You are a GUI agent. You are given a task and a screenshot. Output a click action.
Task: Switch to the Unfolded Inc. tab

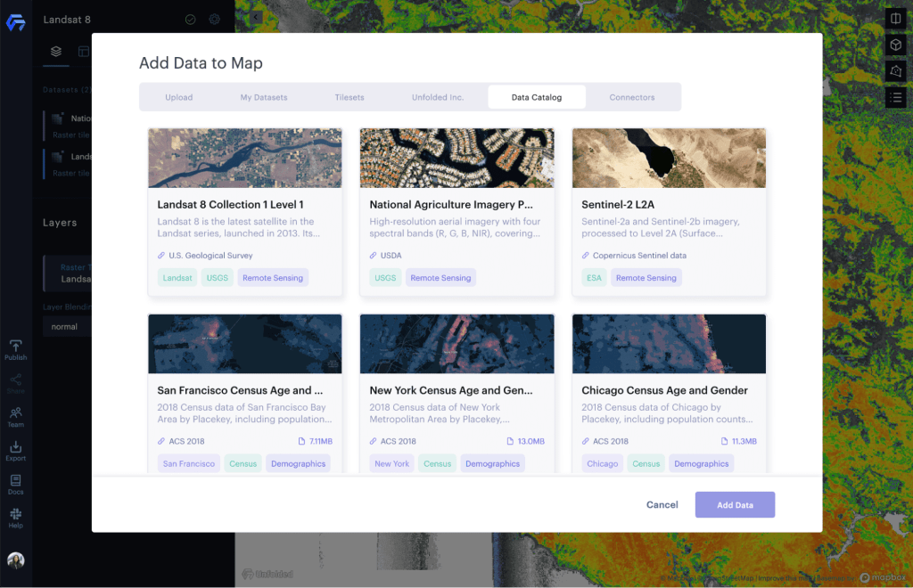(438, 97)
